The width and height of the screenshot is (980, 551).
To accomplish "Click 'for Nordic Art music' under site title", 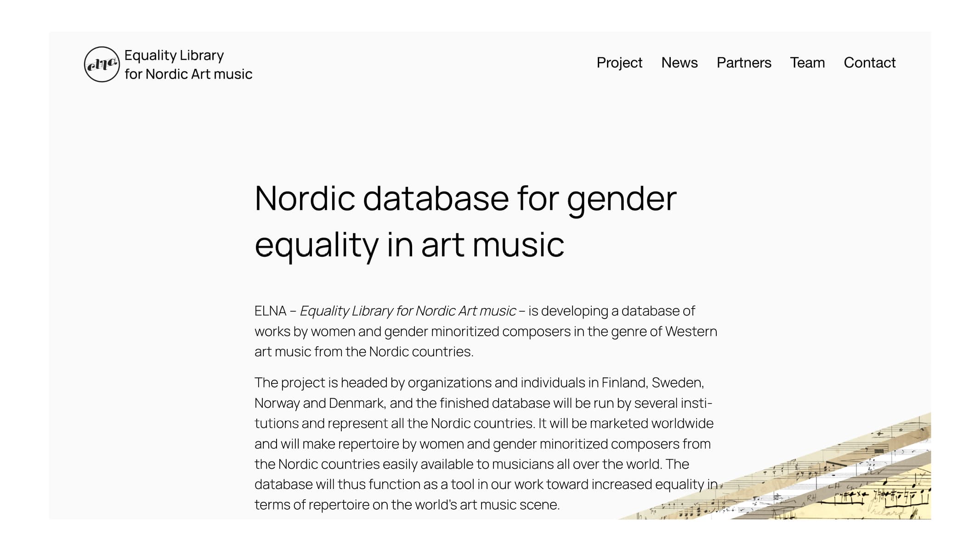I will [188, 74].
